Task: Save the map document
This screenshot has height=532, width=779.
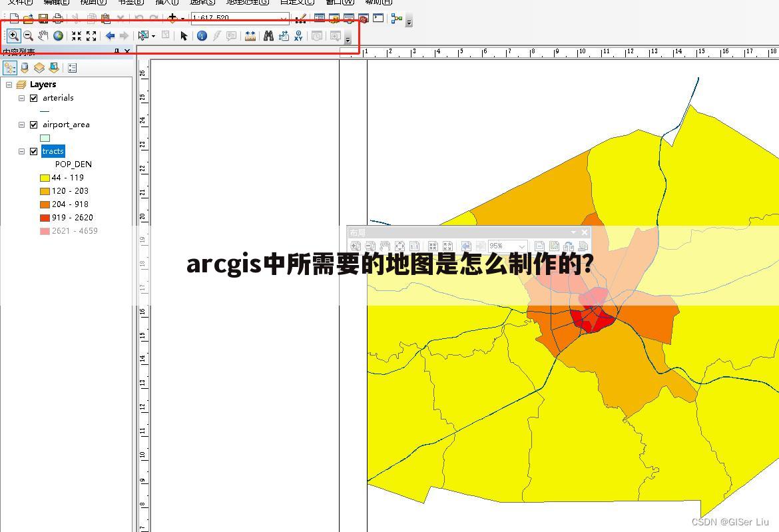Action: [43, 19]
